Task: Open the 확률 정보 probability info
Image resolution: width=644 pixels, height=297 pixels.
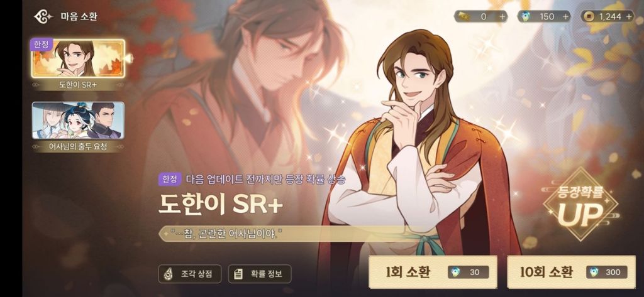Action: [260, 274]
